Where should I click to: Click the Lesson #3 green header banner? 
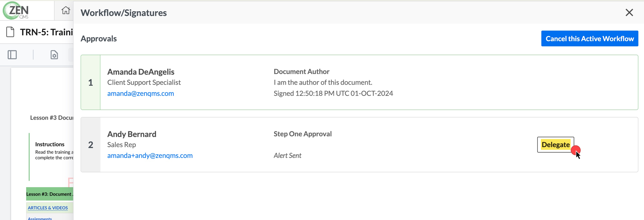pos(50,194)
